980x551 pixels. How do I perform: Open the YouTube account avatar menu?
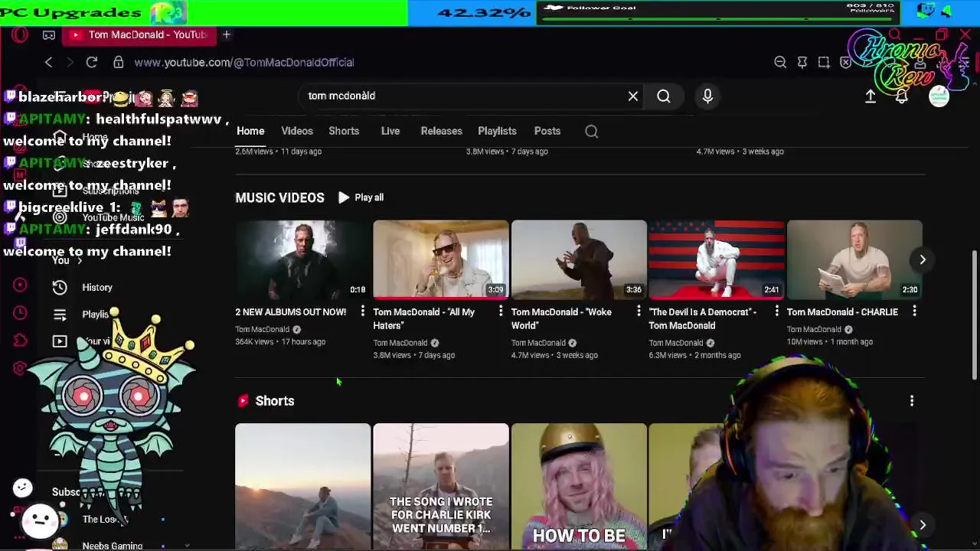939,96
